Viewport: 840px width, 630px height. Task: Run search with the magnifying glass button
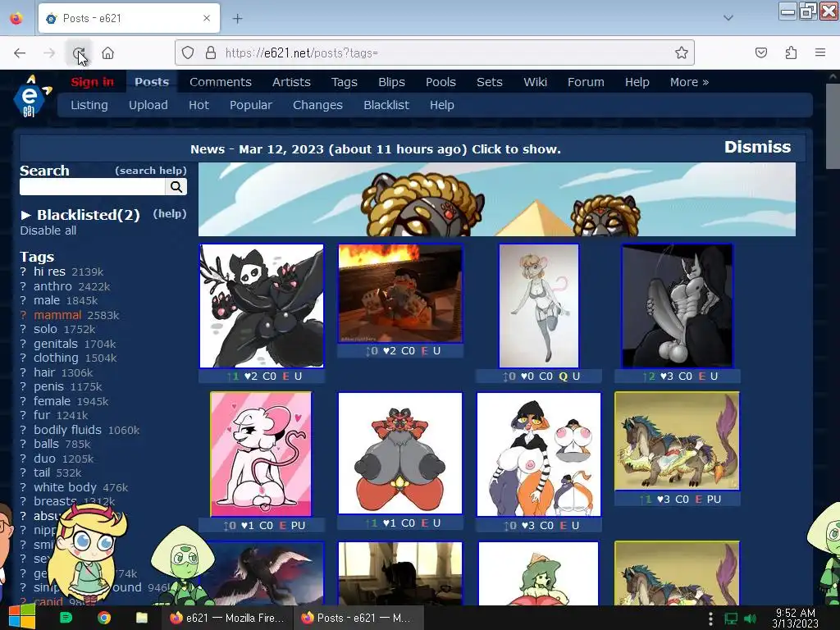(176, 186)
